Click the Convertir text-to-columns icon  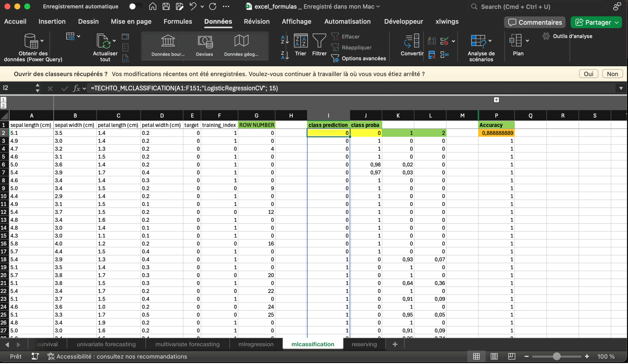pos(411,41)
